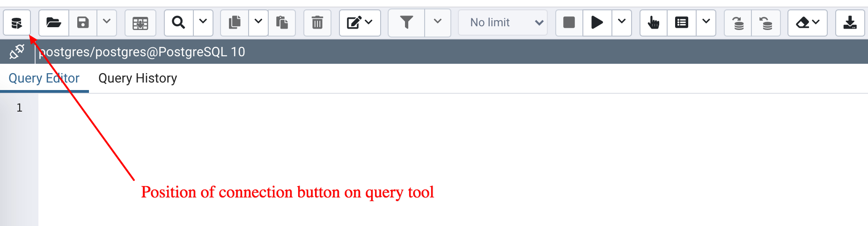Click the Paste clipboard icon
This screenshot has width=868, height=226.
[x=282, y=23]
